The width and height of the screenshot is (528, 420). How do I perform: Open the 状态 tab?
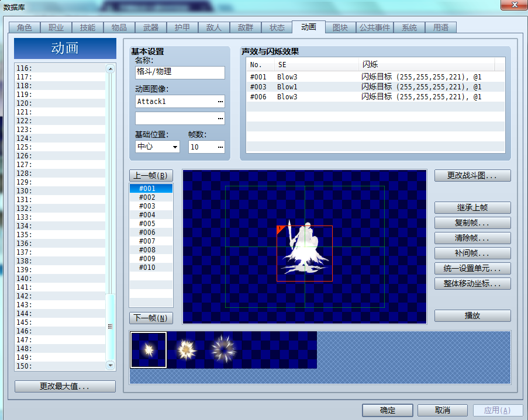coord(277,27)
